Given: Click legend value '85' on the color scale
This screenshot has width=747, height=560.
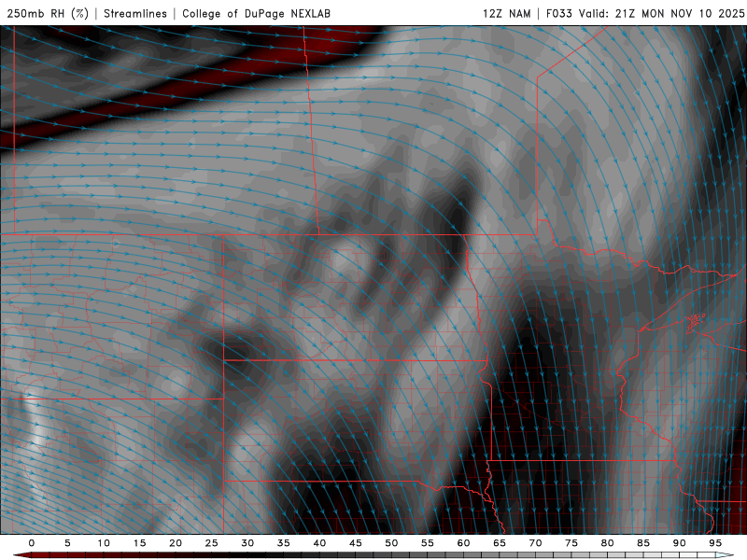Looking at the screenshot, I should coord(643,543).
